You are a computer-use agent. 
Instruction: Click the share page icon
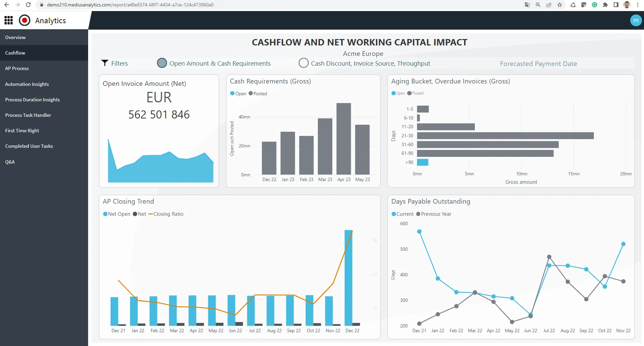pyautogui.click(x=549, y=5)
